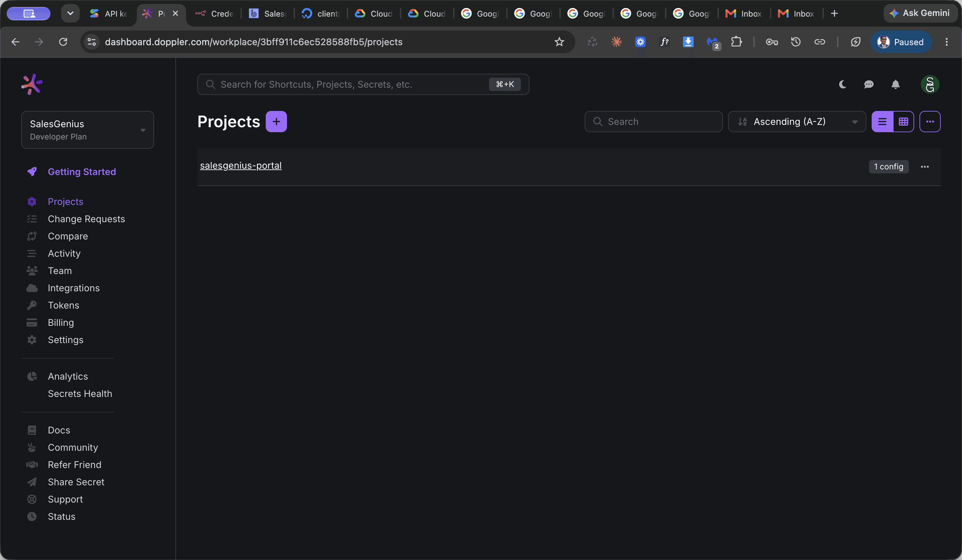The image size is (962, 560).
Task: Click the 1 config badge
Action: [889, 167]
